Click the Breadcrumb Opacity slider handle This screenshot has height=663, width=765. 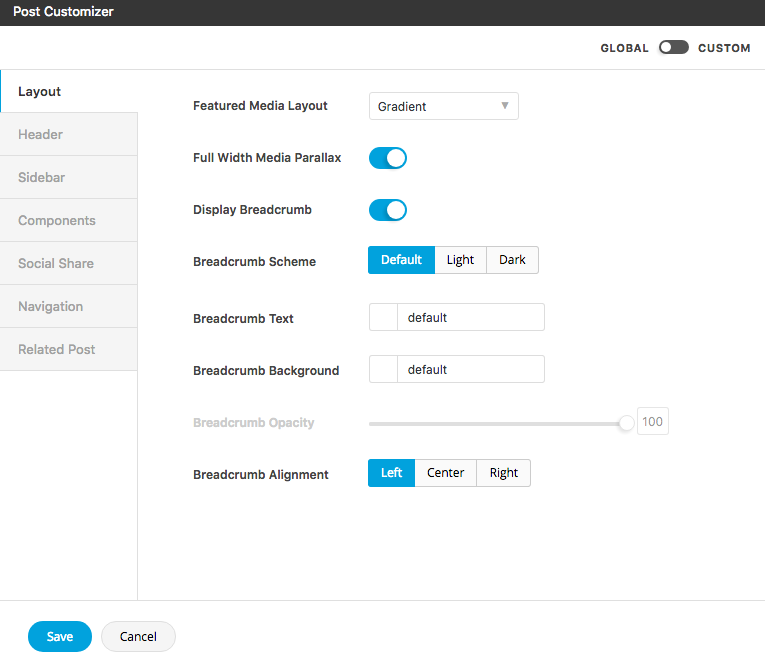[626, 423]
